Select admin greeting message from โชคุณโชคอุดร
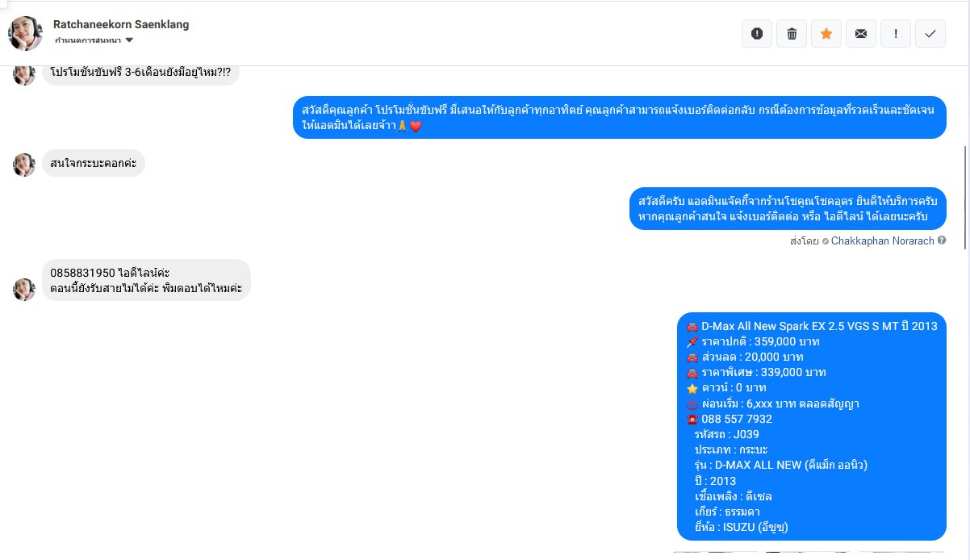Image resolution: width=970 pixels, height=560 pixels. [x=788, y=208]
